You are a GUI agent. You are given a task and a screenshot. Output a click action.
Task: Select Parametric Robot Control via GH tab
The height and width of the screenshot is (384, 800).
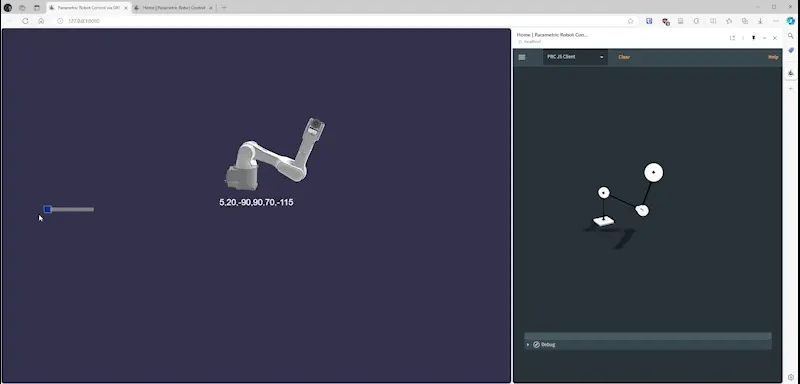click(88, 8)
